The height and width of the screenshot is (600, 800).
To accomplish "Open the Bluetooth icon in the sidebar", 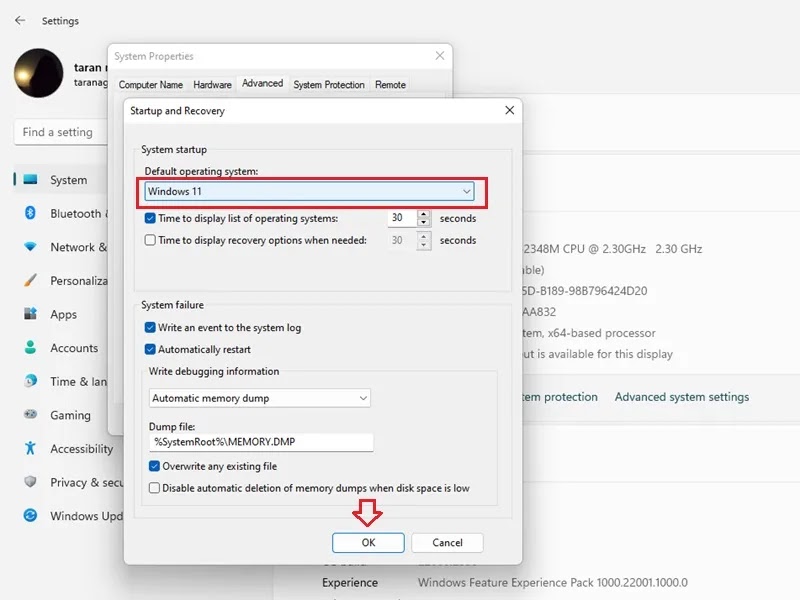I will click(x=30, y=213).
